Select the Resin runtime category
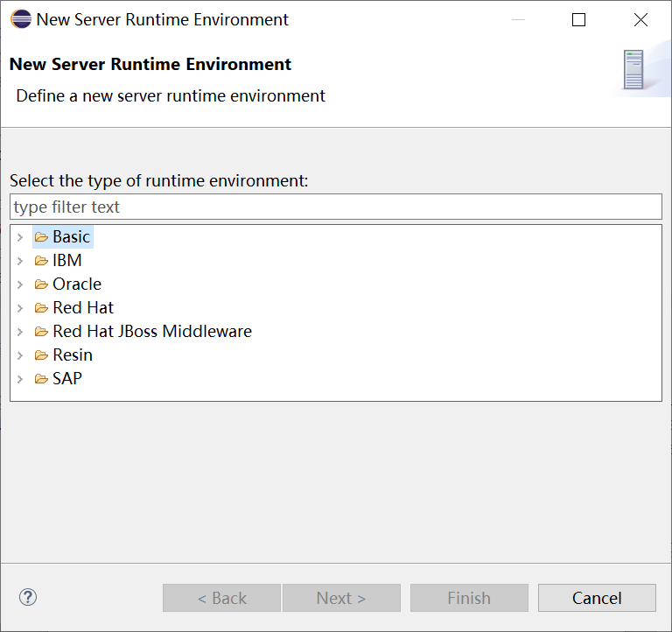Viewport: 672px width, 632px height. coord(73,355)
